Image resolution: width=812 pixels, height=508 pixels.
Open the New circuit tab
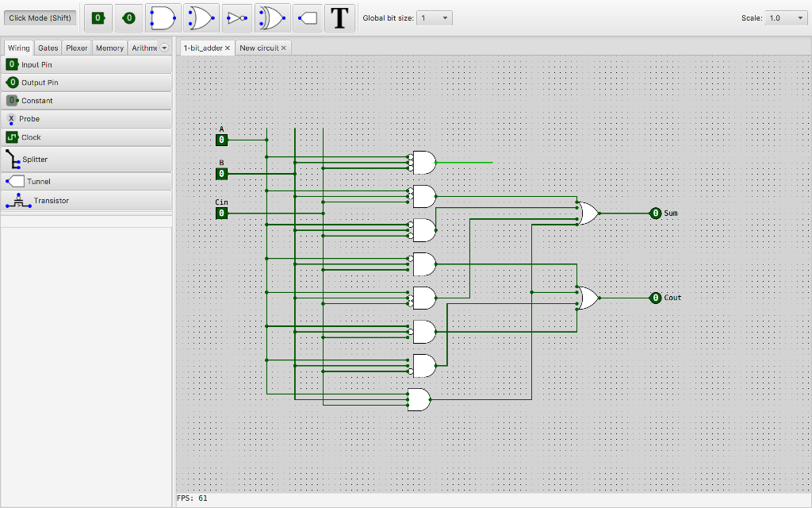tap(259, 47)
